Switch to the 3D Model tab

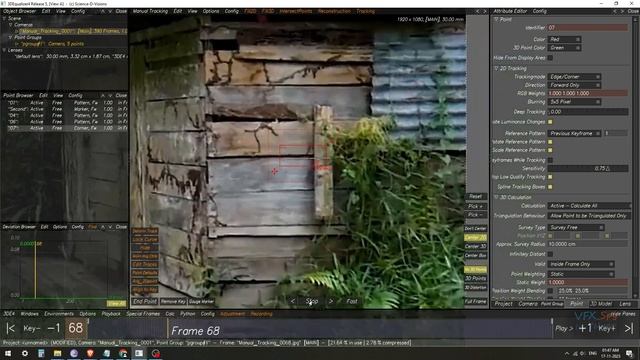pyautogui.click(x=601, y=304)
